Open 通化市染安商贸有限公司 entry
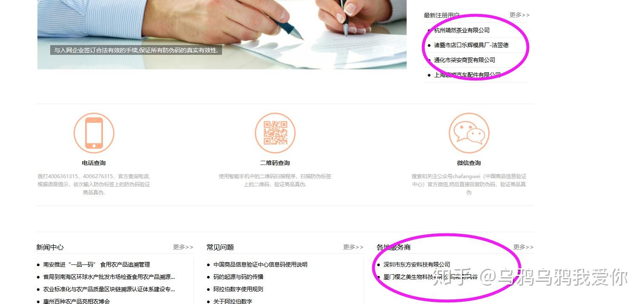 click(x=464, y=60)
